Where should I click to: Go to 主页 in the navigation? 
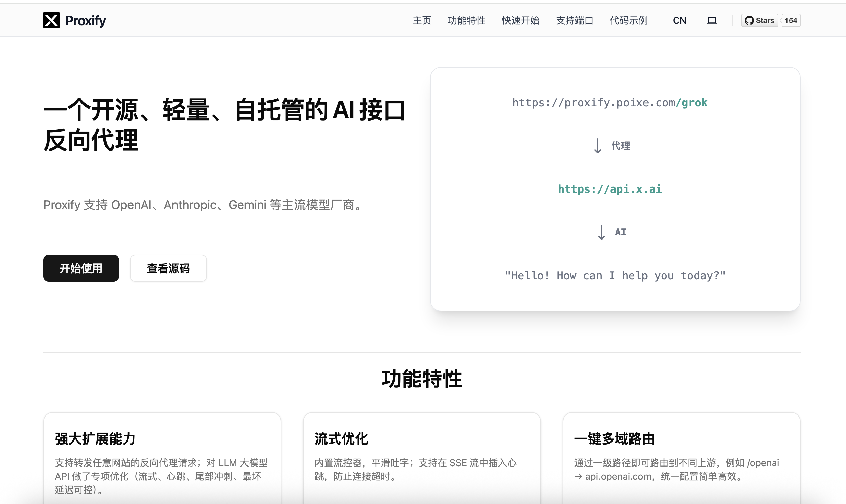pyautogui.click(x=421, y=21)
